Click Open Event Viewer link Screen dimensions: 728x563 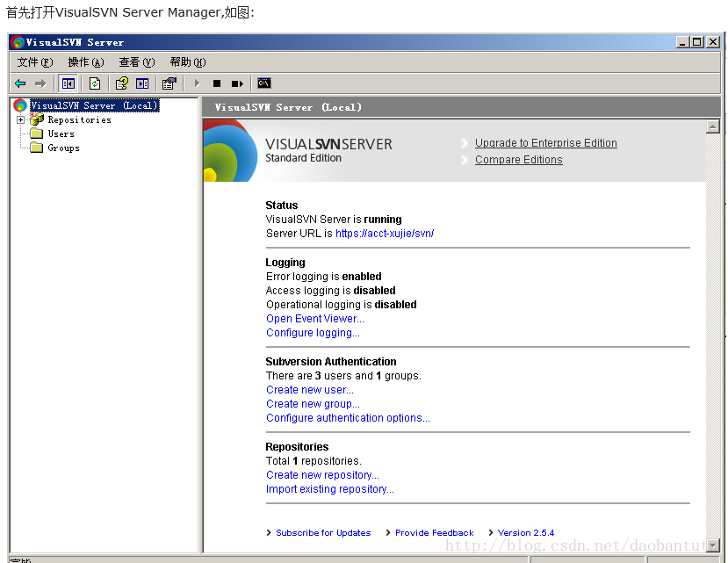[x=314, y=319]
